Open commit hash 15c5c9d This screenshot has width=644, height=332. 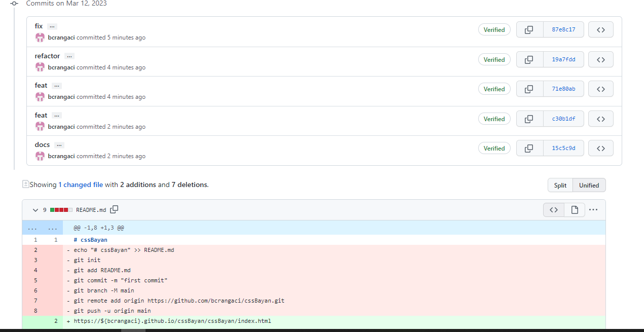click(x=563, y=148)
